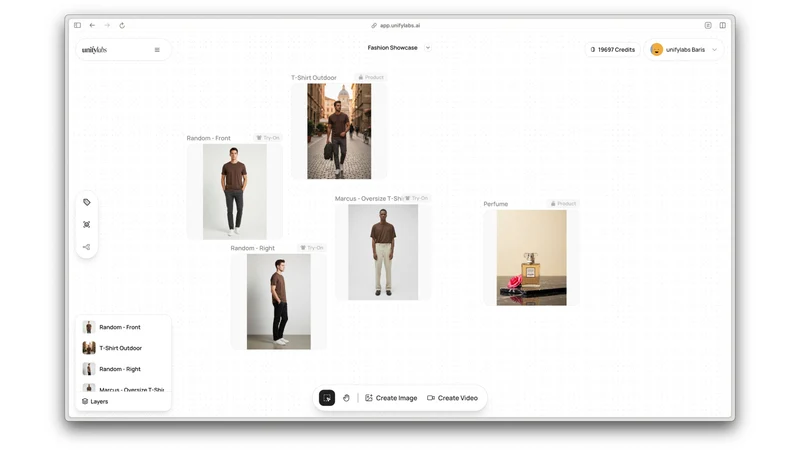Screen dimensions: 800x450
Task: Click the unifylabs logo
Action: pos(94,49)
